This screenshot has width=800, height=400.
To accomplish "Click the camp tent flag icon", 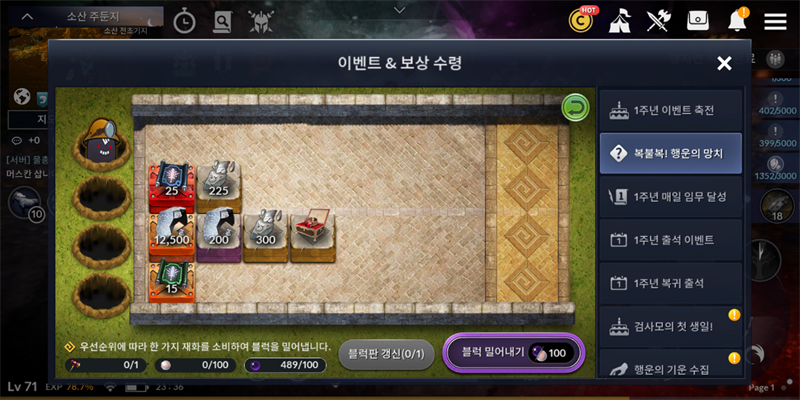I will [619, 21].
